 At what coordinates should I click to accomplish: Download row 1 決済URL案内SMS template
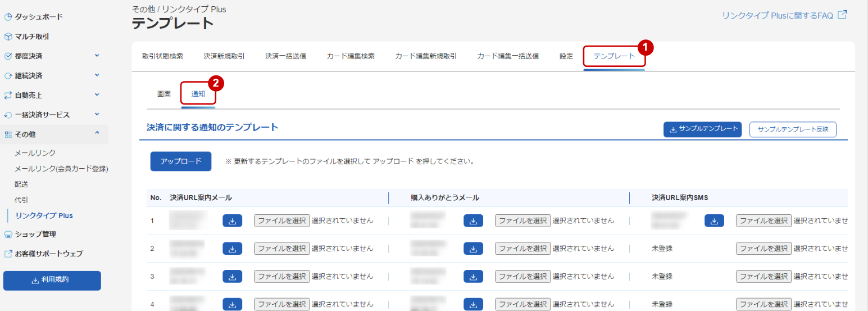click(x=714, y=221)
